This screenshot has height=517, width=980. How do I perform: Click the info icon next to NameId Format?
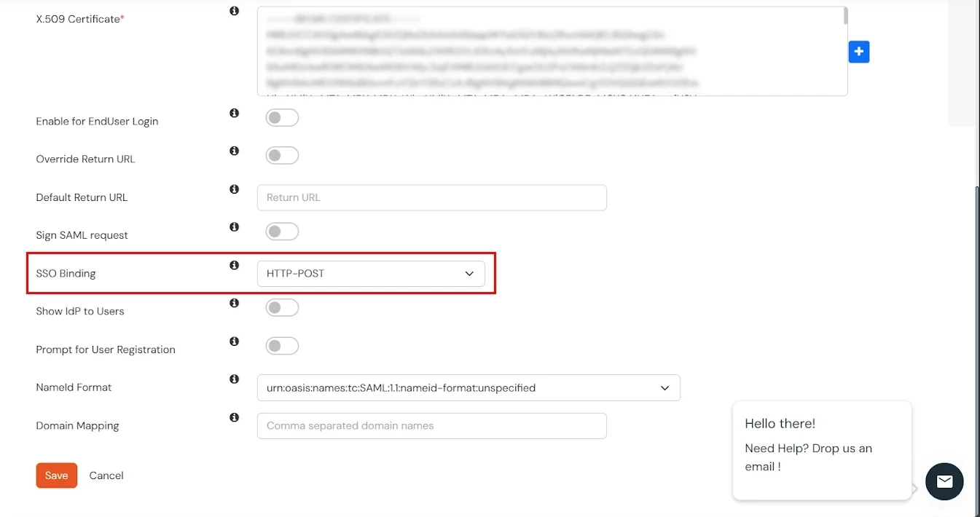[234, 379]
